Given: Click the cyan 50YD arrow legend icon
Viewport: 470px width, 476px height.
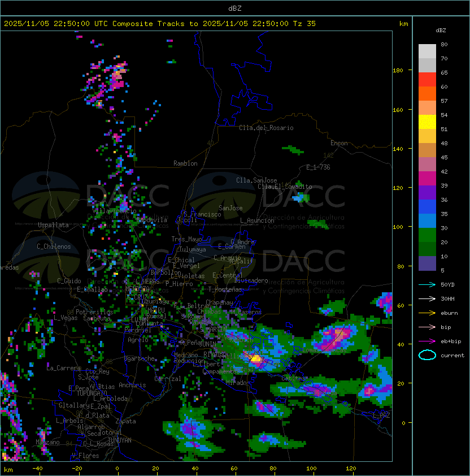Looking at the screenshot, I should 427,285.
